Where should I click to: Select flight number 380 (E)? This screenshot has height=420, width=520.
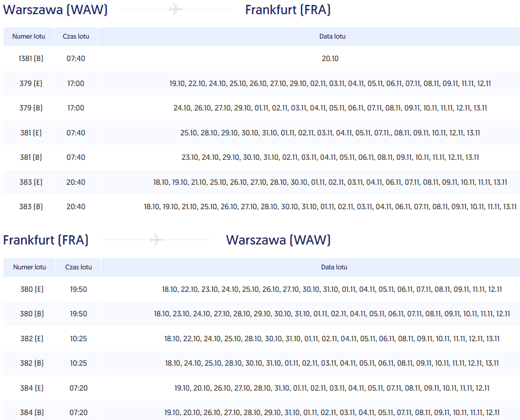[32, 289]
